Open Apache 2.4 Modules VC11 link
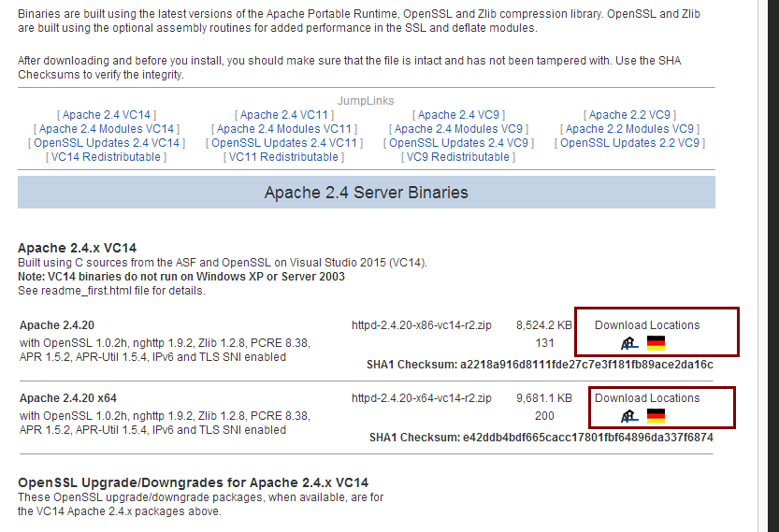The width and height of the screenshot is (779, 532). point(284,129)
